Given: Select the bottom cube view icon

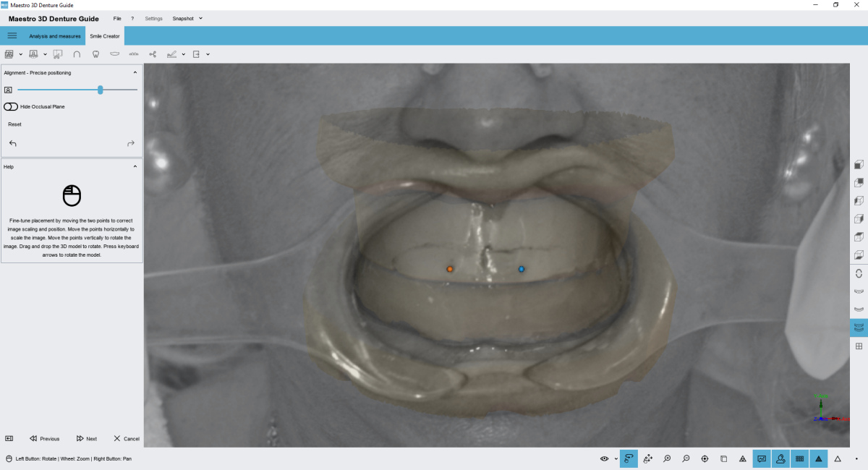Looking at the screenshot, I should pos(859,255).
